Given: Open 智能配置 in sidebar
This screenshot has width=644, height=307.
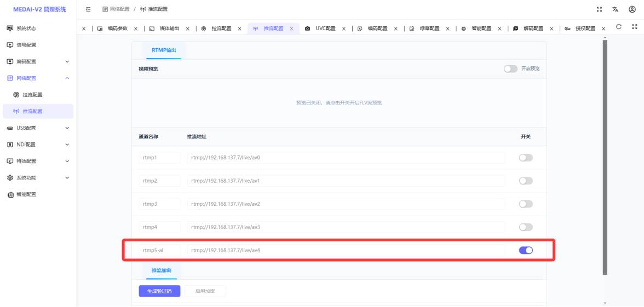Looking at the screenshot, I should pos(38,194).
